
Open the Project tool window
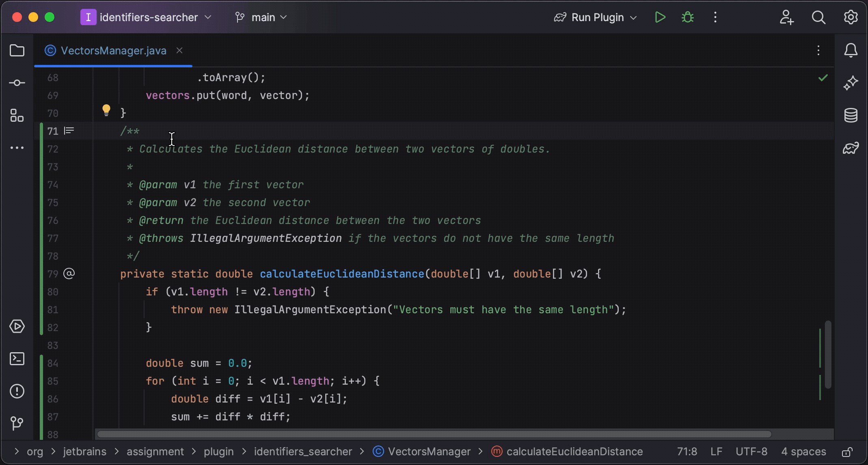[17, 50]
